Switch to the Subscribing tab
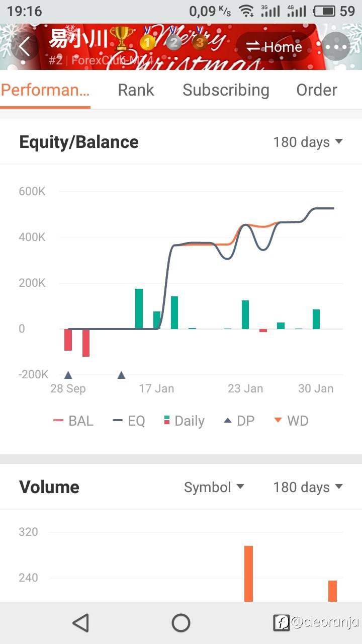The height and width of the screenshot is (644, 362). coord(226,90)
